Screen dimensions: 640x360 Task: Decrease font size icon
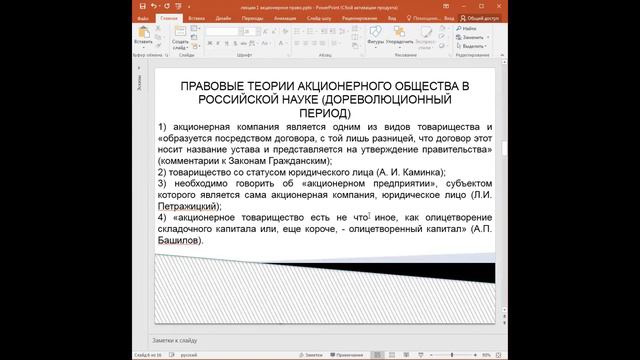(274, 31)
